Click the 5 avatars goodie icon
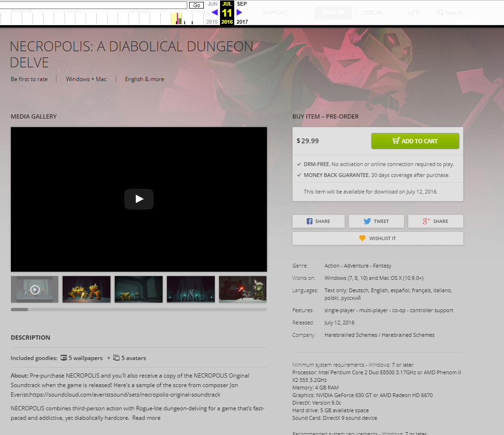This screenshot has height=435, width=504. point(116,358)
